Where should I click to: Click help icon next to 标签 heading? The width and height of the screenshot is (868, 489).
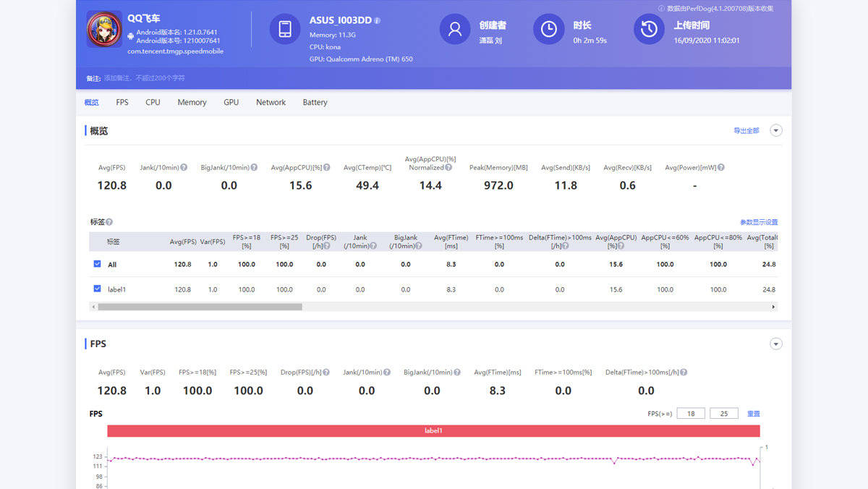pyautogui.click(x=109, y=222)
